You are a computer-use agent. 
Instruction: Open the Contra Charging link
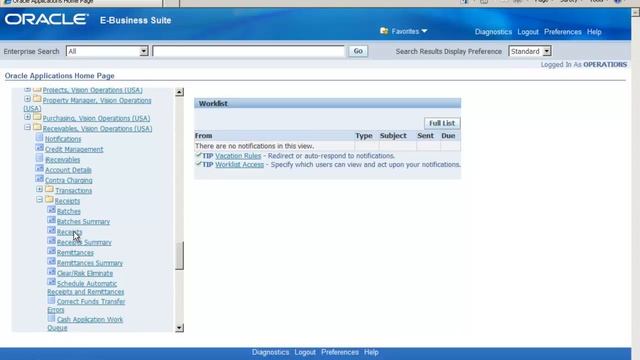[x=69, y=180]
